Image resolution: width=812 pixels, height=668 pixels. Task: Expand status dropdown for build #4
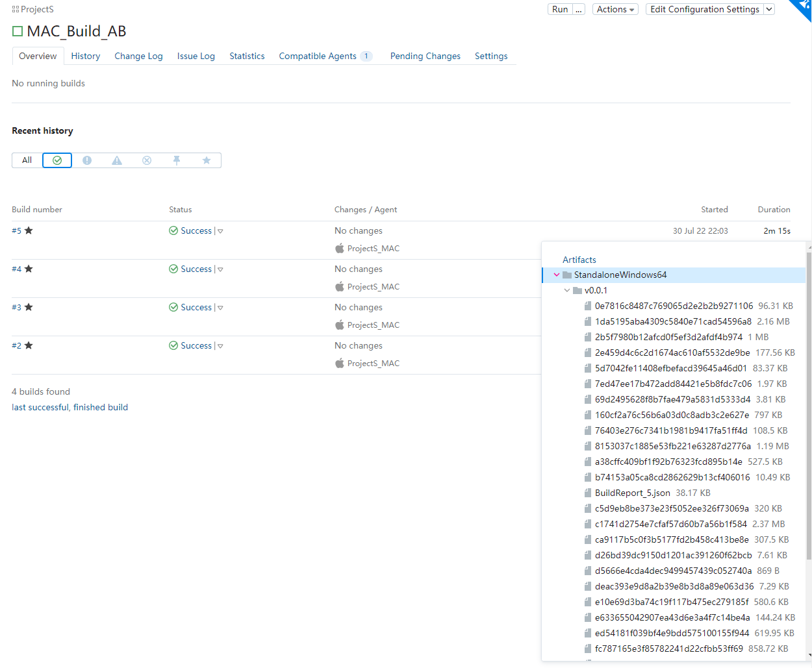(220, 269)
